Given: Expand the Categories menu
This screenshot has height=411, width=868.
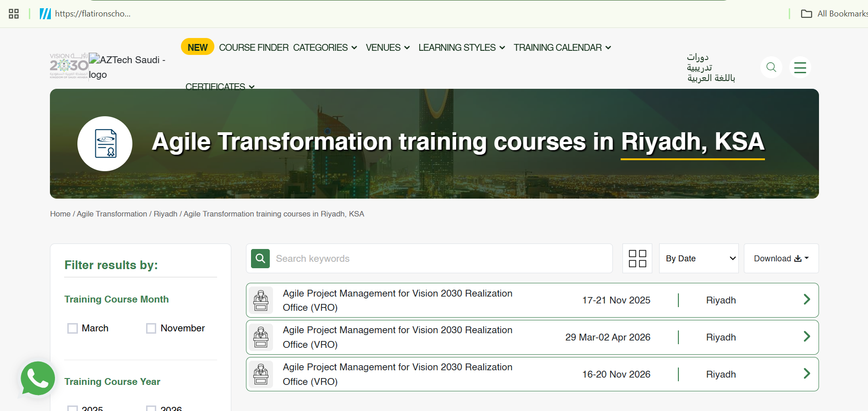Looking at the screenshot, I should (325, 48).
